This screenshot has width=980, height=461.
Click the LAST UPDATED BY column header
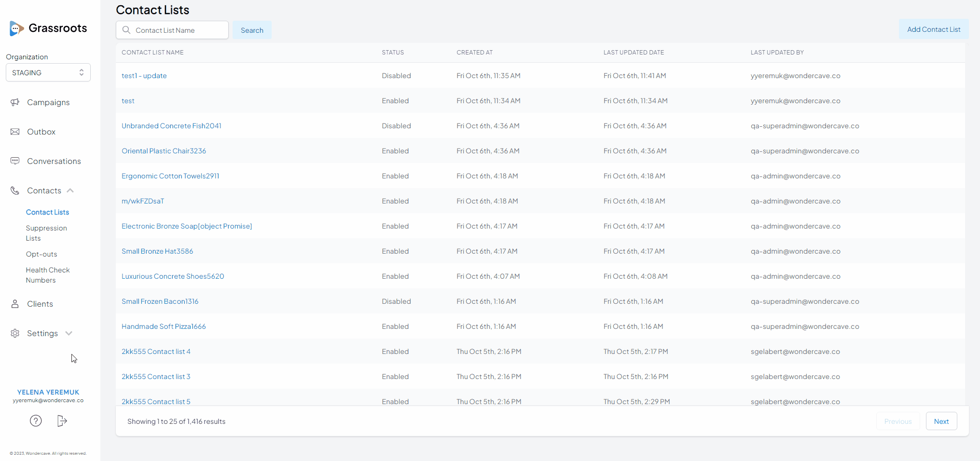[x=777, y=53]
